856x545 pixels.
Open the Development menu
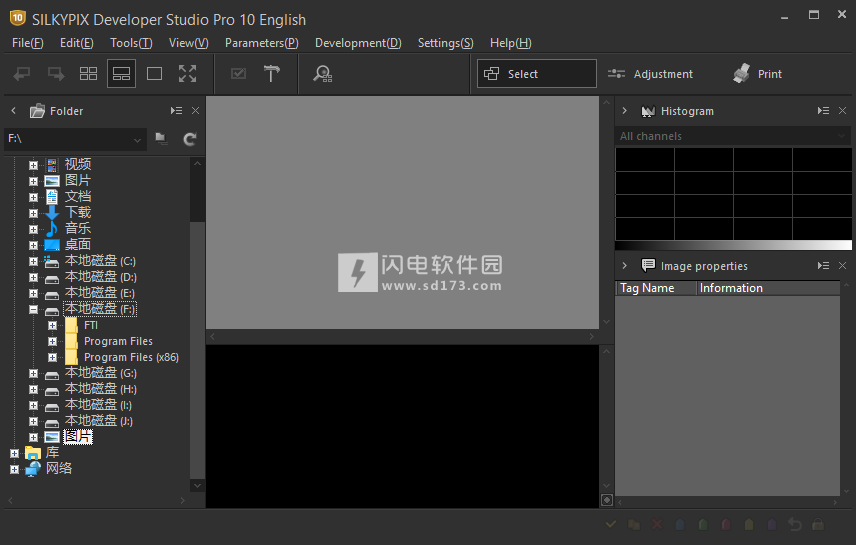point(358,43)
